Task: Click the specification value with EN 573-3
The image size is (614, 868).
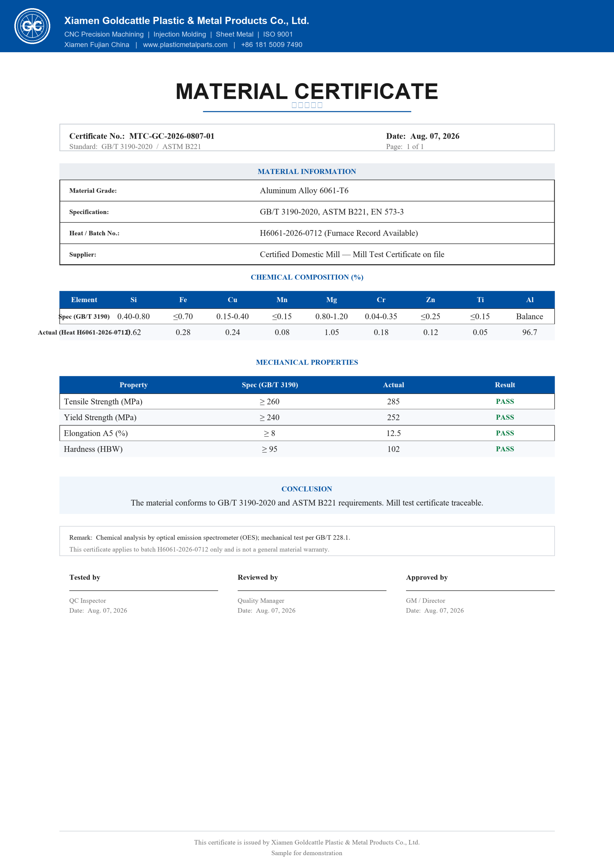Action: 332,212
